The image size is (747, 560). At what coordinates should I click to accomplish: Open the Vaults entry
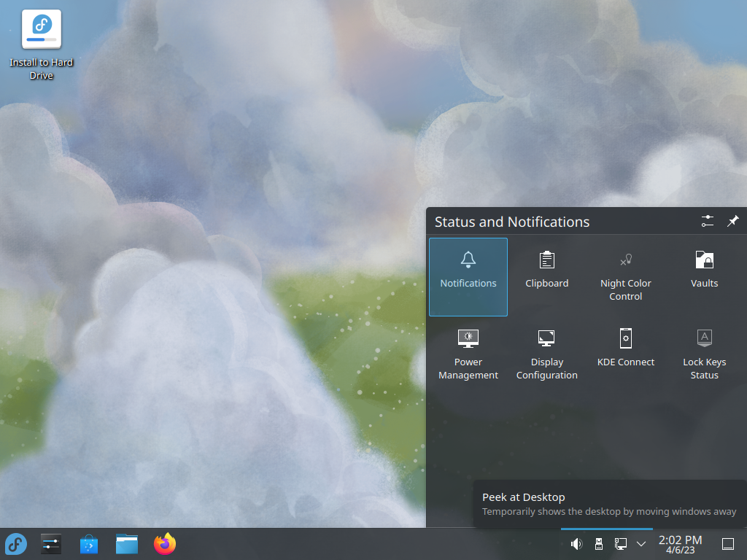coord(704,276)
